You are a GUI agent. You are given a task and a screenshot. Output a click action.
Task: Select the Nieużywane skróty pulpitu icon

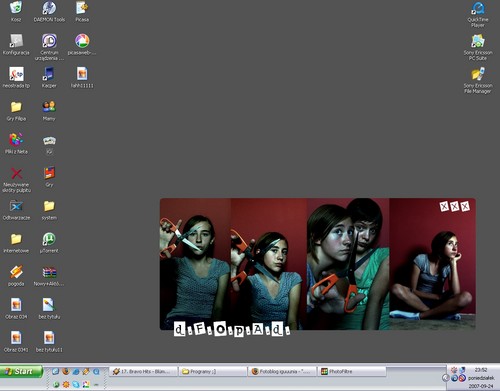pos(16,179)
